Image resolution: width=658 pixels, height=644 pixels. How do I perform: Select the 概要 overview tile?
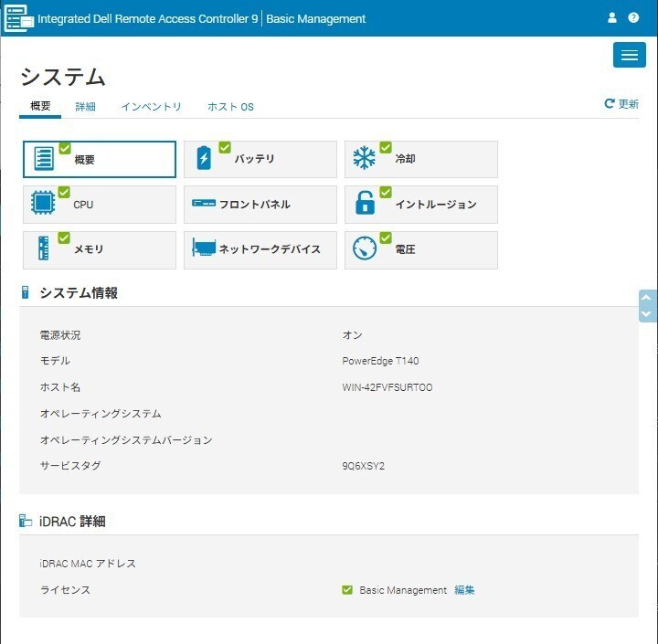[99, 159]
